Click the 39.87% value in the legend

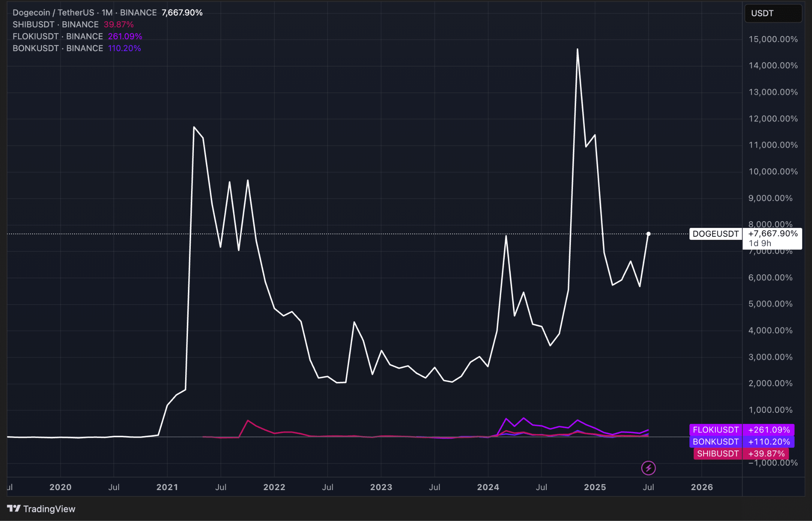[x=119, y=25]
